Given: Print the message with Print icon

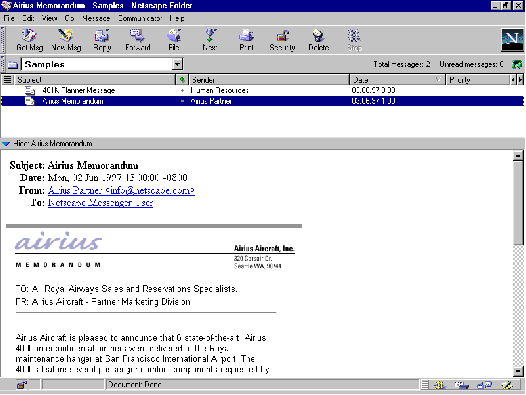Looking at the screenshot, I should coord(246,40).
